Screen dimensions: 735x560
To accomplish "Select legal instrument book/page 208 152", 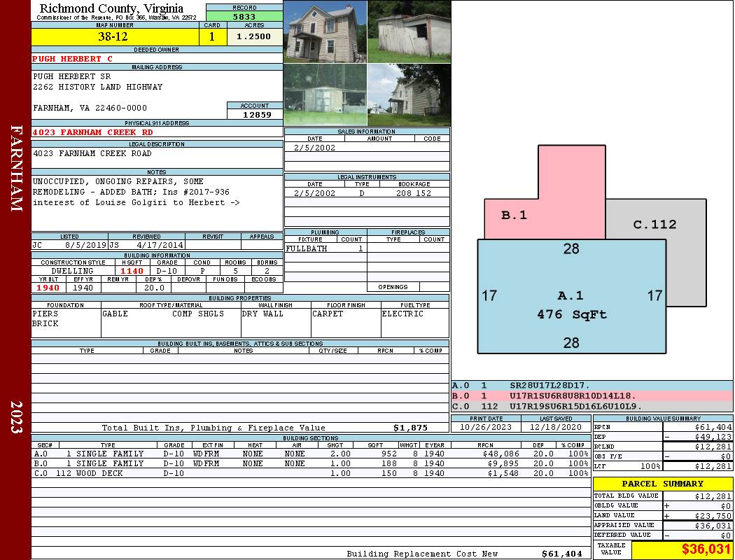I will 414,193.
